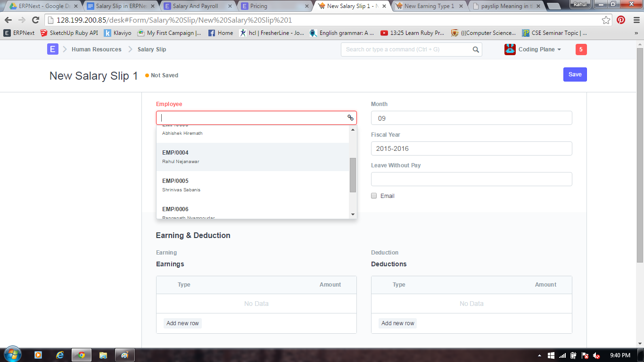Click the clock showing 9:40 PM
Viewport: 644px width, 362px height.
coord(620,355)
